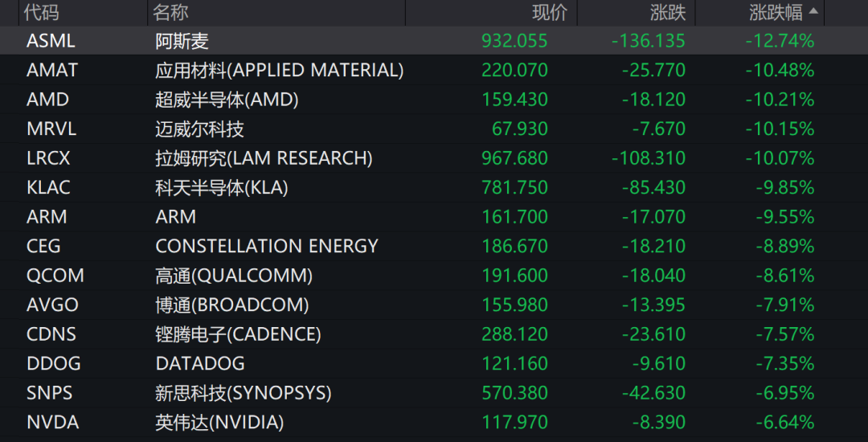Select the MRVL ticker code
The width and height of the screenshot is (868, 442).
coord(51,129)
